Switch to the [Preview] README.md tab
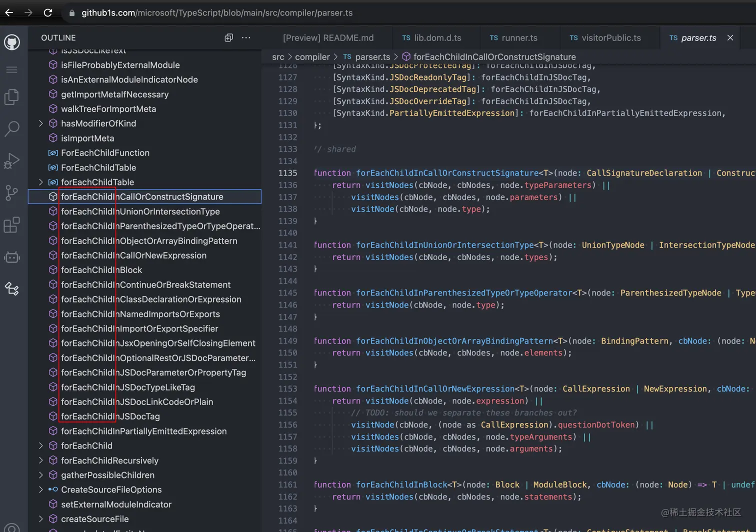756x532 pixels. [x=328, y=38]
